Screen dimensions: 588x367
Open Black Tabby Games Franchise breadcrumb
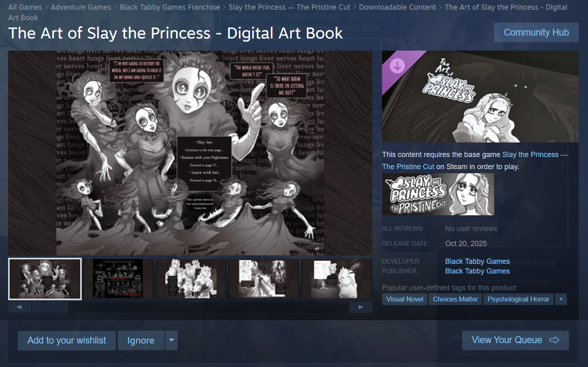pos(170,7)
